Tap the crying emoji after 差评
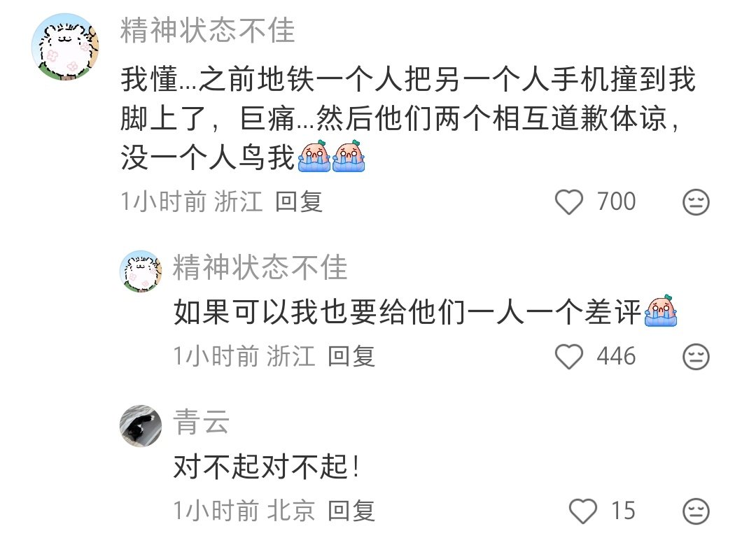The height and width of the screenshot is (545, 756). (661, 311)
